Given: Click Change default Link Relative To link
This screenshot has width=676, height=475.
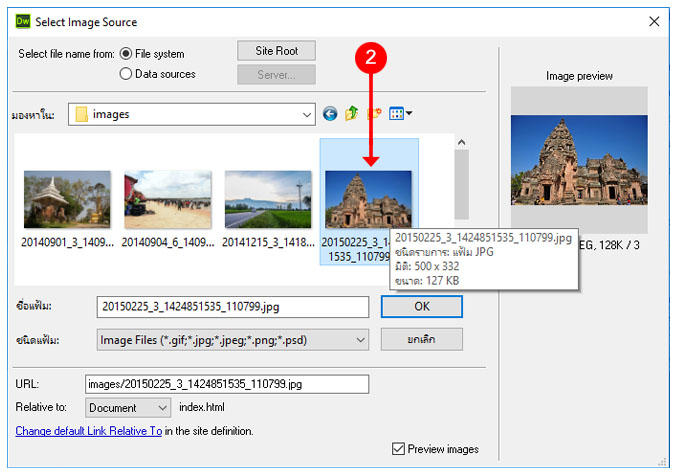Looking at the screenshot, I should [x=88, y=431].
